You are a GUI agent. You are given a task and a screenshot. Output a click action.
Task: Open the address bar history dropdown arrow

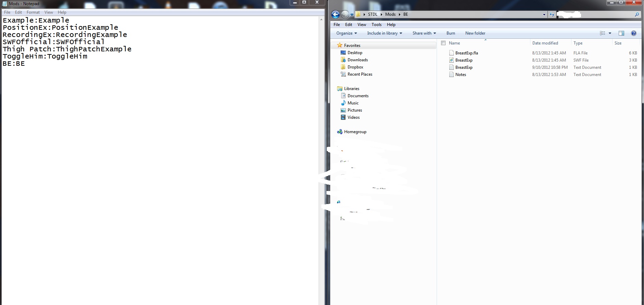click(544, 14)
